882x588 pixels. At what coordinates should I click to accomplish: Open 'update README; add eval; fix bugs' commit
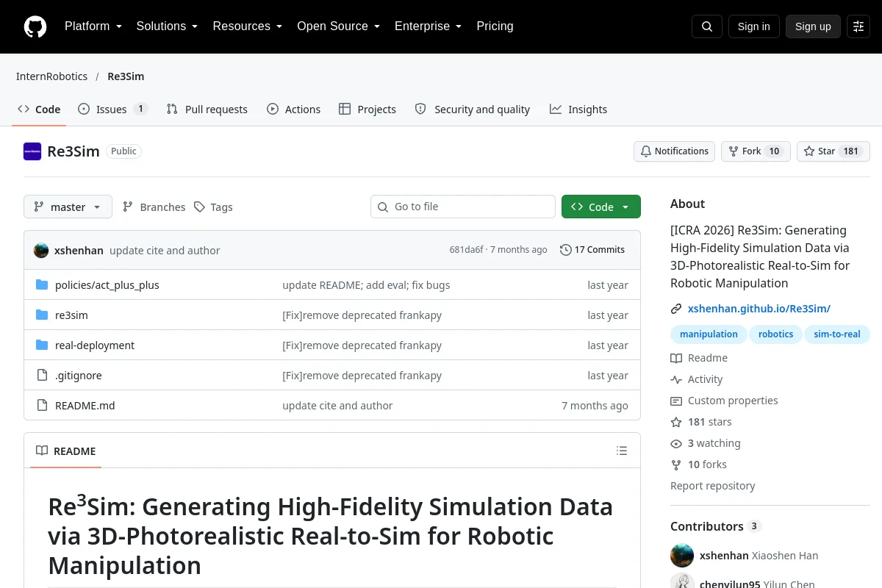(366, 285)
